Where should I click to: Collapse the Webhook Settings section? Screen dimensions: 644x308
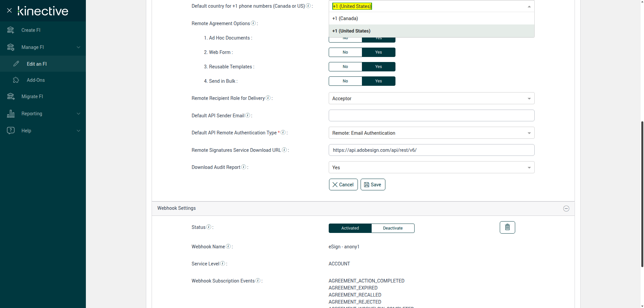coord(566,208)
